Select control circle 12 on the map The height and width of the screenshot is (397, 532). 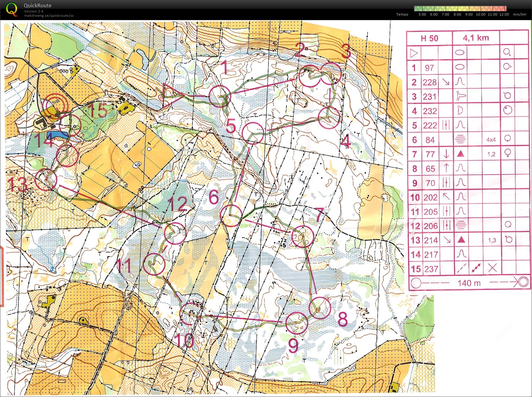coord(175,233)
